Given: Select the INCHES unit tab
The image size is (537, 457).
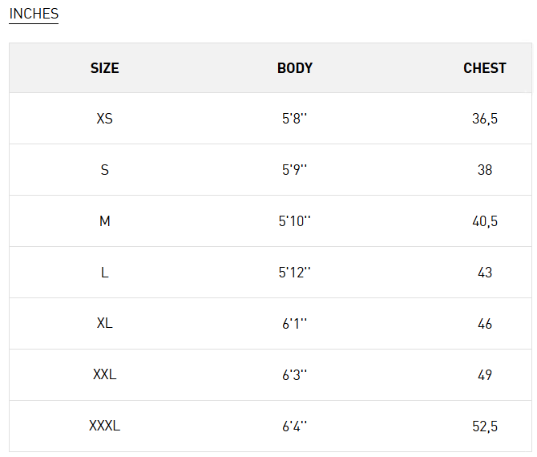Looking at the screenshot, I should tap(34, 14).
